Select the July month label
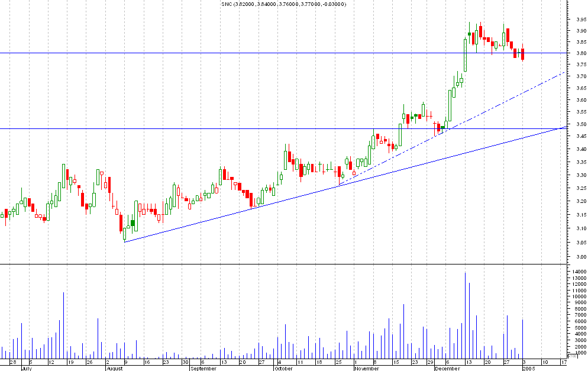588x371 pixels. point(27,369)
